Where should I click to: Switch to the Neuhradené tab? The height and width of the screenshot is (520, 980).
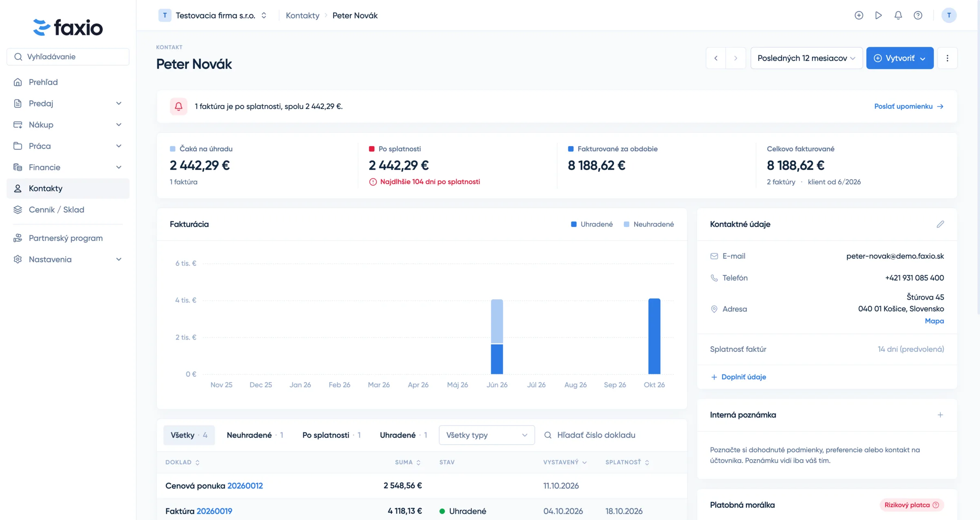[x=255, y=435]
